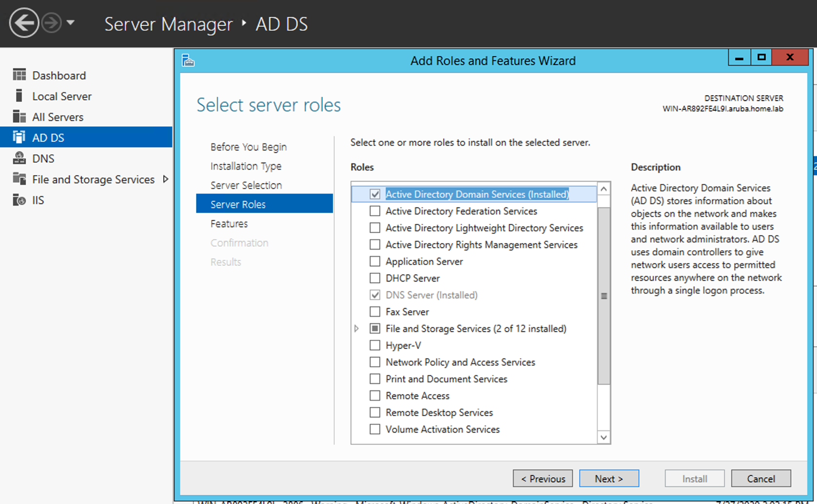Toggle File and Storage Services checkbox
The image size is (817, 504).
(x=375, y=329)
